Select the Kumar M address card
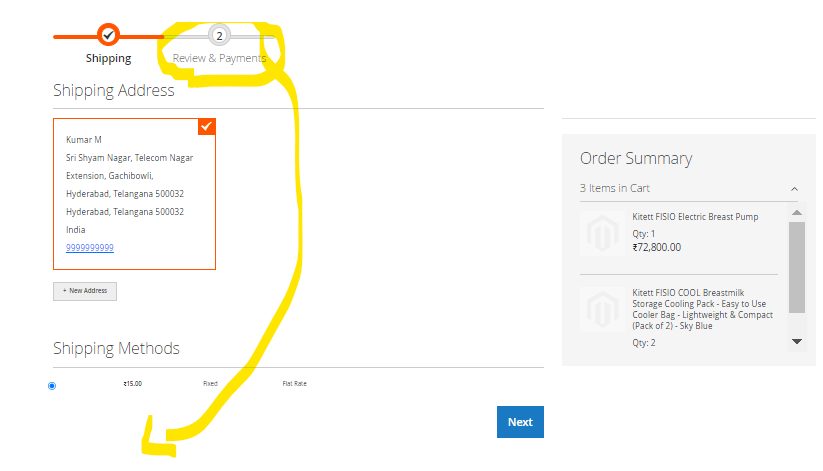The image size is (823, 471). [134, 193]
